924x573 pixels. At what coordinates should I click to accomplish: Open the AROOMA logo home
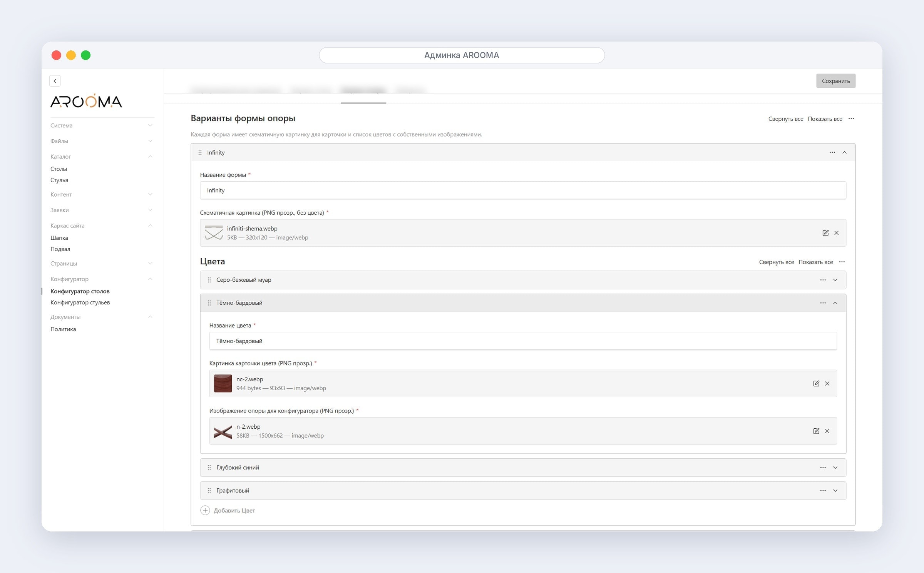[x=86, y=101]
